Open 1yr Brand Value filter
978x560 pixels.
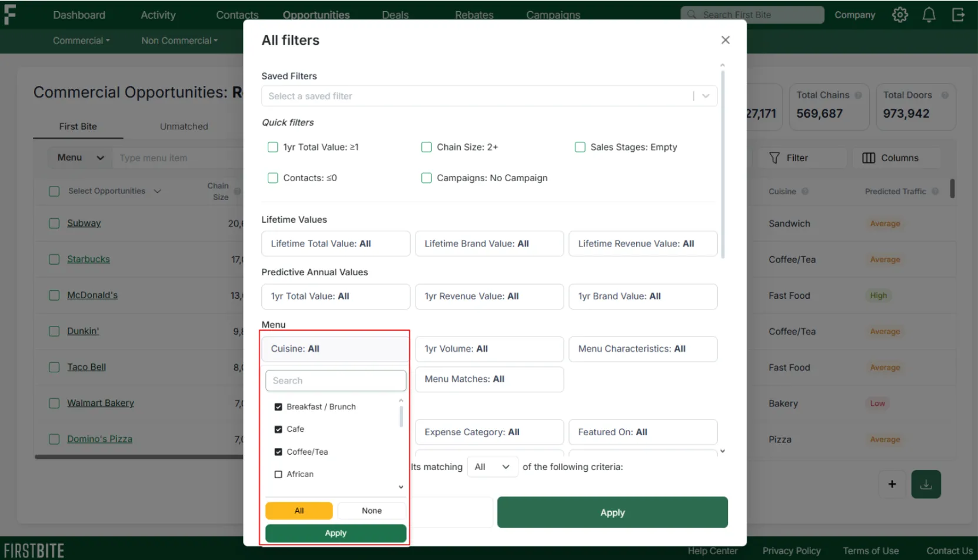click(x=643, y=296)
